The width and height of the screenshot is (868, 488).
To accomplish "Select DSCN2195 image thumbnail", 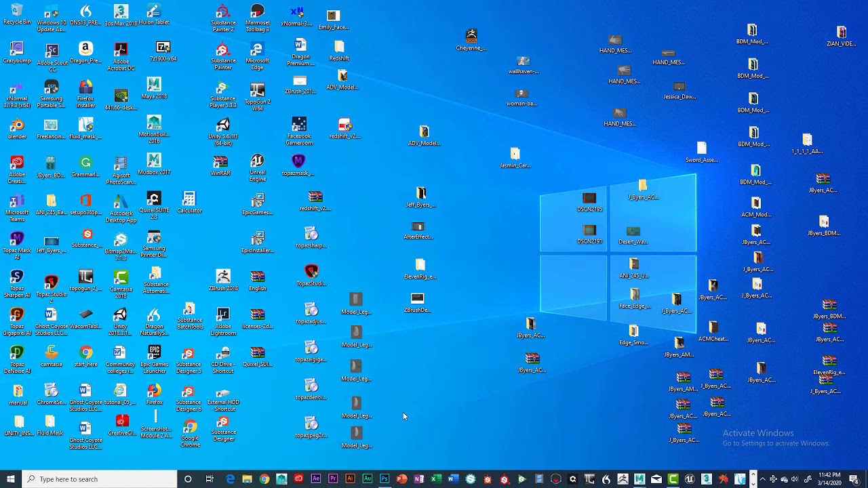I will (x=589, y=203).
